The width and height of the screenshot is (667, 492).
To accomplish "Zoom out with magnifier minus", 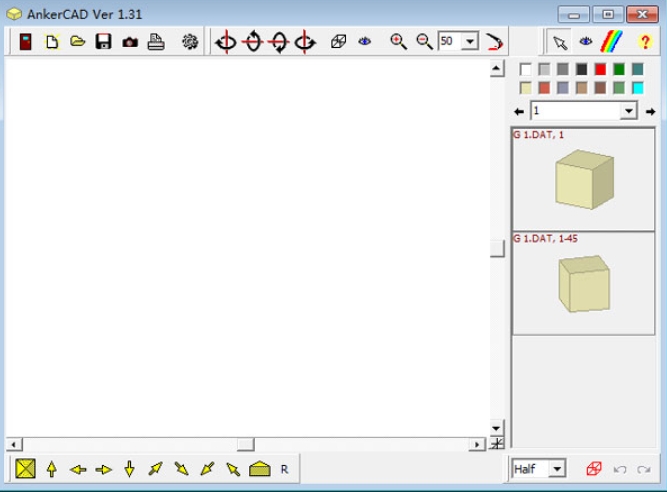I will point(424,42).
